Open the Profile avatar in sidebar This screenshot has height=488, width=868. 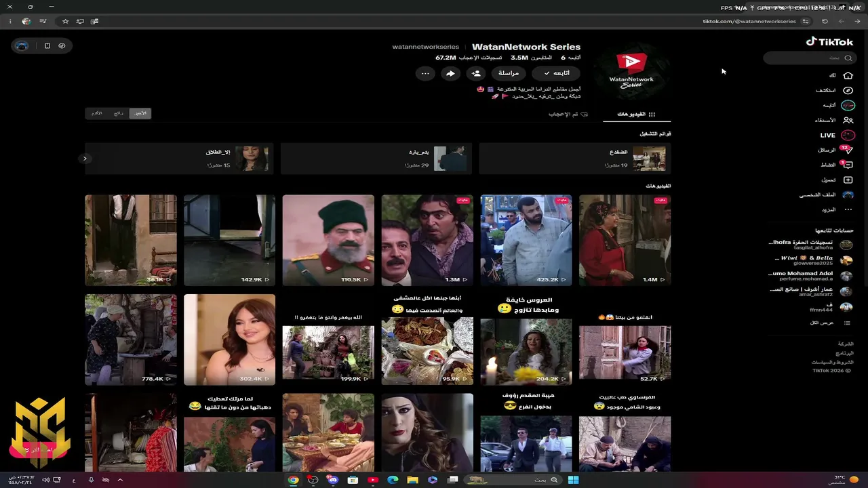848,195
